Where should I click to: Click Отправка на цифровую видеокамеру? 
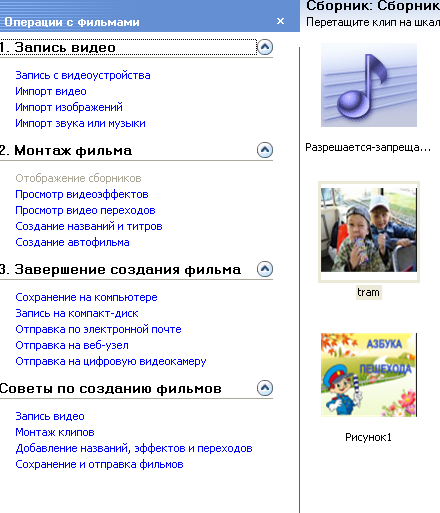coord(111,361)
